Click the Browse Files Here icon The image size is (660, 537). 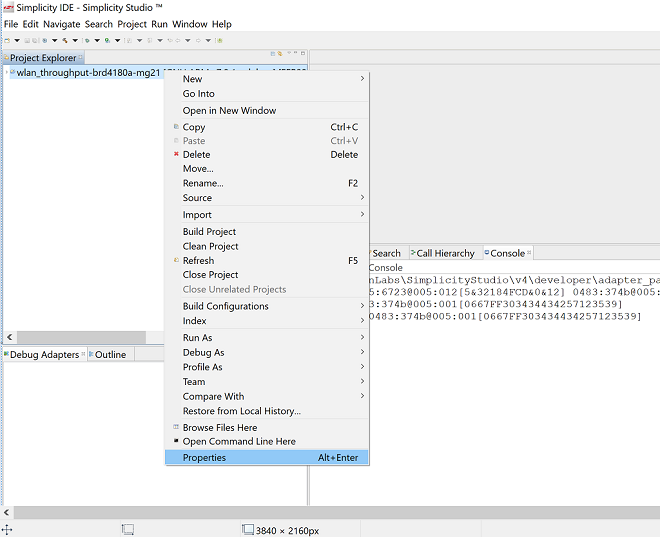pos(176,428)
